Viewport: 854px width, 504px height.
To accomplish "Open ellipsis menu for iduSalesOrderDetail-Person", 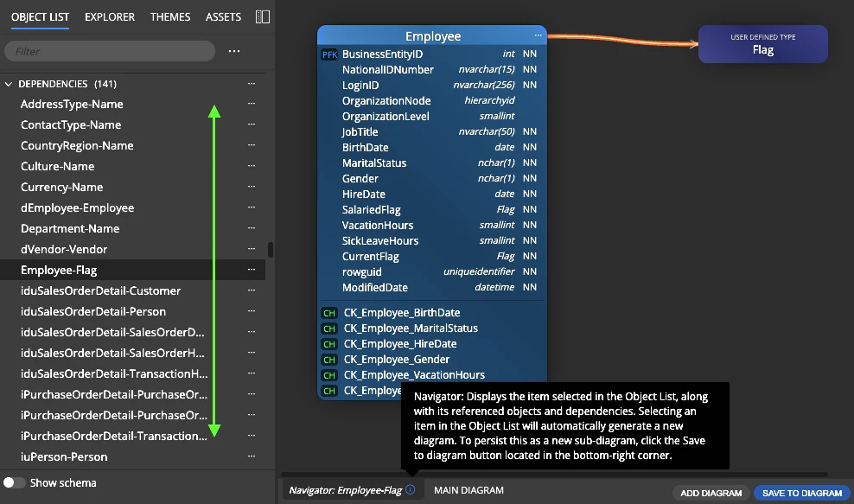I will 251,310.
